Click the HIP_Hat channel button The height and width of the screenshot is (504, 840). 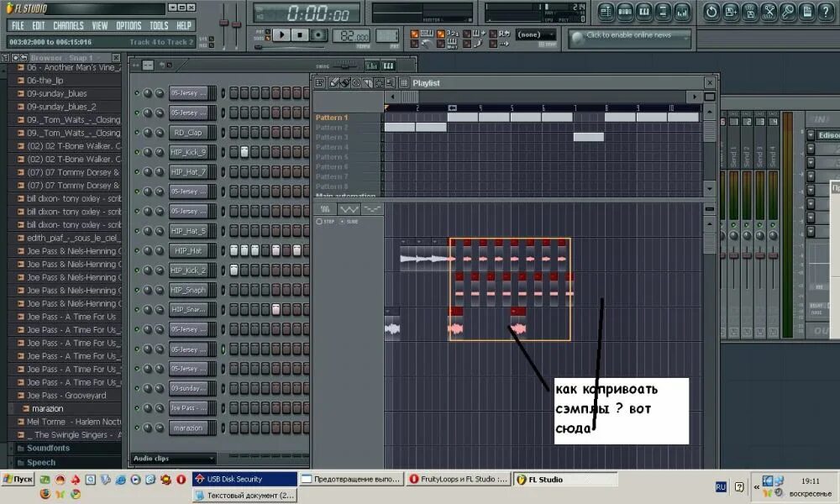click(x=188, y=250)
